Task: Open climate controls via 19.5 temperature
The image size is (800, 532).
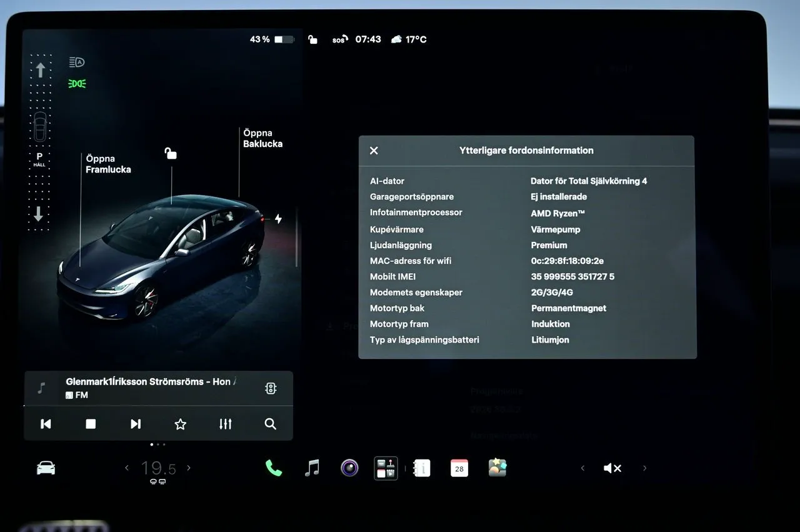Action: click(158, 468)
